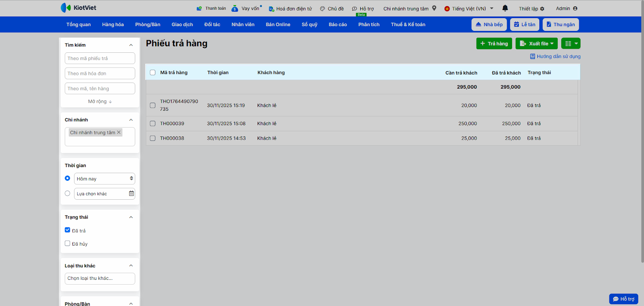Sort by Mã trả hàng column header
This screenshot has height=306, width=644.
[174, 72]
